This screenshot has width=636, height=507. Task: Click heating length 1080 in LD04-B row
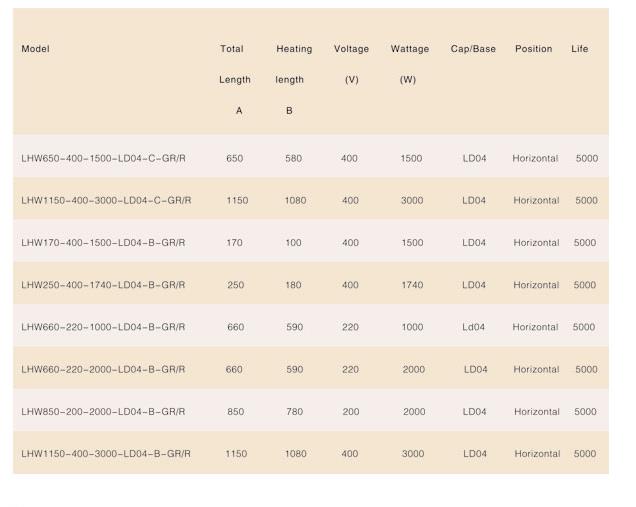point(296,453)
